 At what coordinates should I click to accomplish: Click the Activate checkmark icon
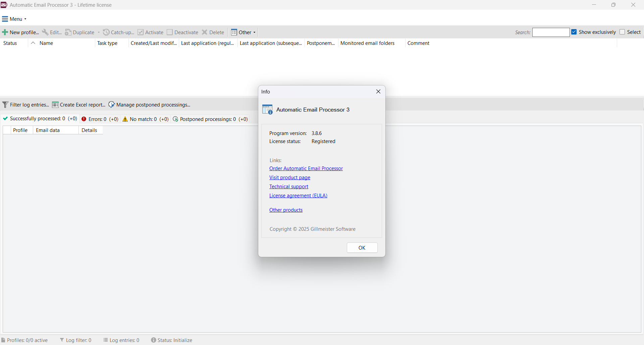(x=141, y=32)
